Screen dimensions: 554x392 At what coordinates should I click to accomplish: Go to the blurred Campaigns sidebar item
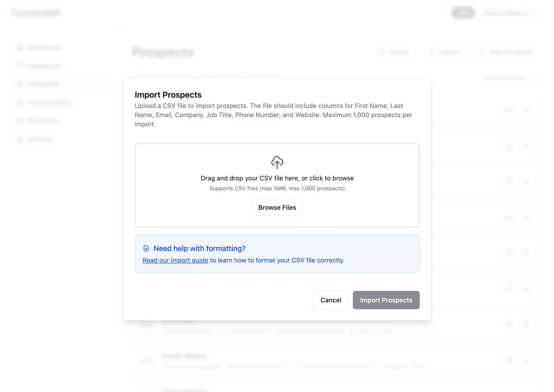point(44,66)
